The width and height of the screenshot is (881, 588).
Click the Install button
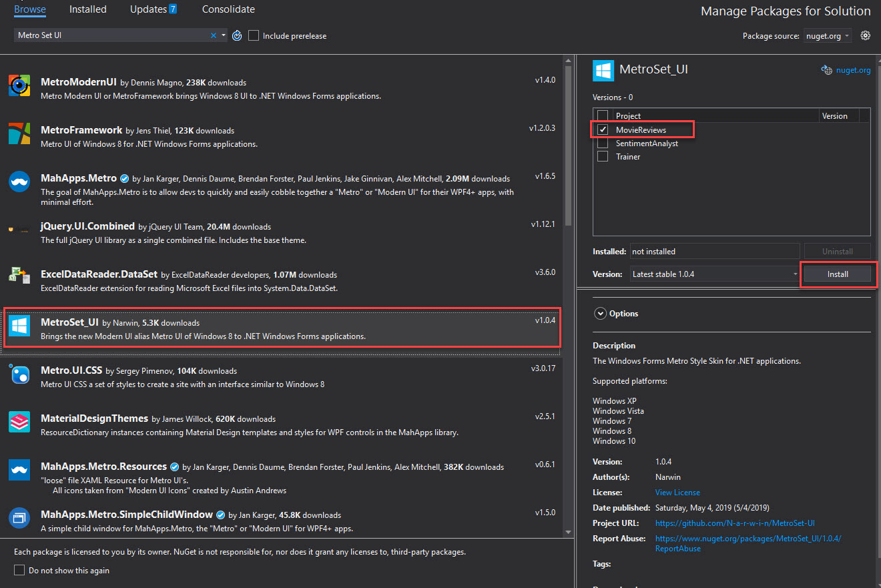pos(838,274)
